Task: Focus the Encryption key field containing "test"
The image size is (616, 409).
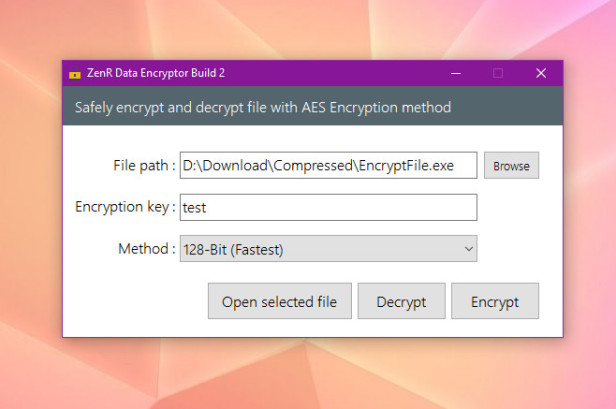Action: point(328,207)
